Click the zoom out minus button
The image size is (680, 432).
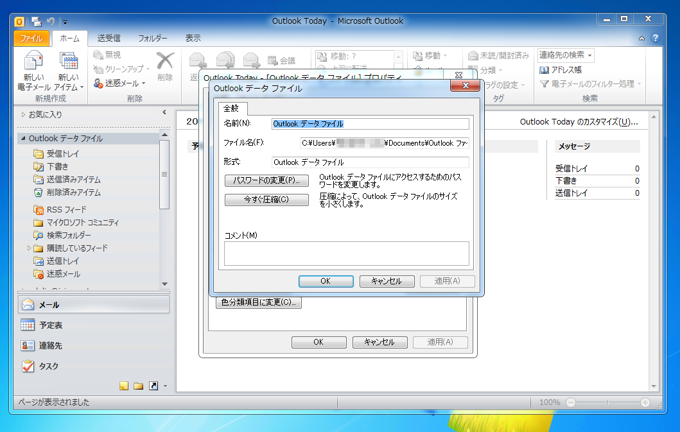point(571,403)
